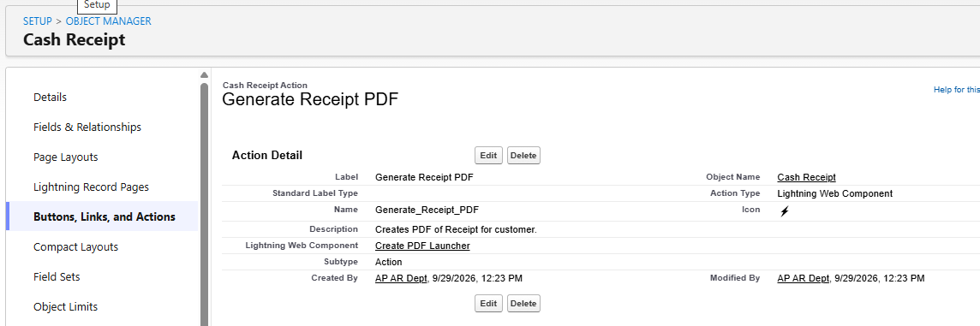Image resolution: width=980 pixels, height=326 pixels.
Task: Open AP AR Dept link under Created By
Action: [x=401, y=279]
